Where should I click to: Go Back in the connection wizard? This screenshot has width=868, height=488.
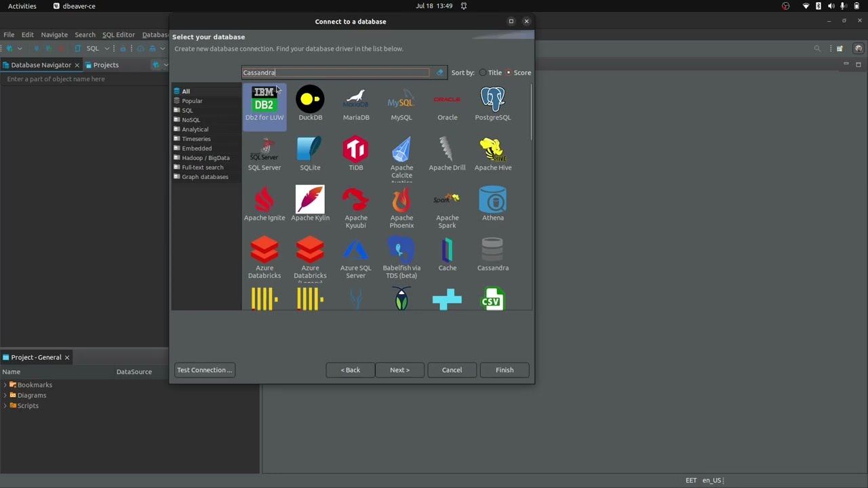point(351,370)
